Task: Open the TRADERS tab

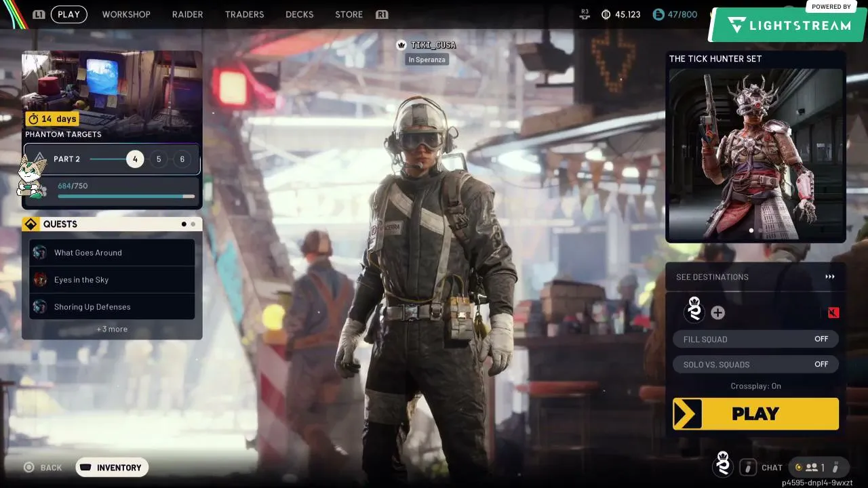Action: 245,14
